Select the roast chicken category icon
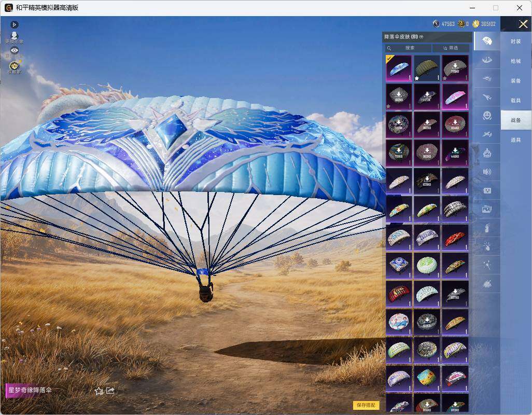 pos(487,284)
